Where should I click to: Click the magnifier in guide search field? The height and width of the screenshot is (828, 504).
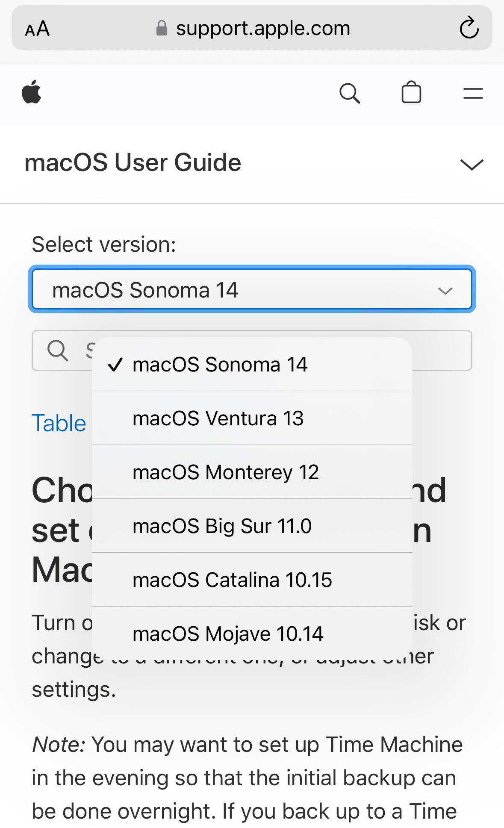[x=58, y=351]
